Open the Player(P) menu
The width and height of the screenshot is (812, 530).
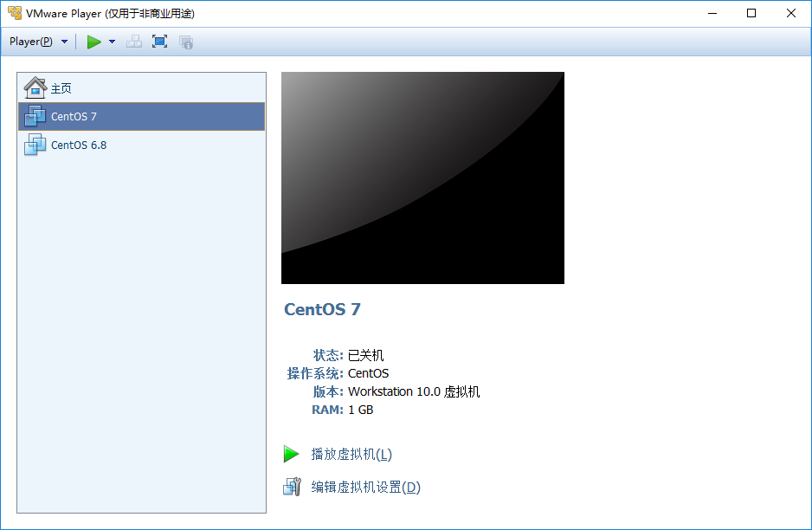(x=29, y=41)
